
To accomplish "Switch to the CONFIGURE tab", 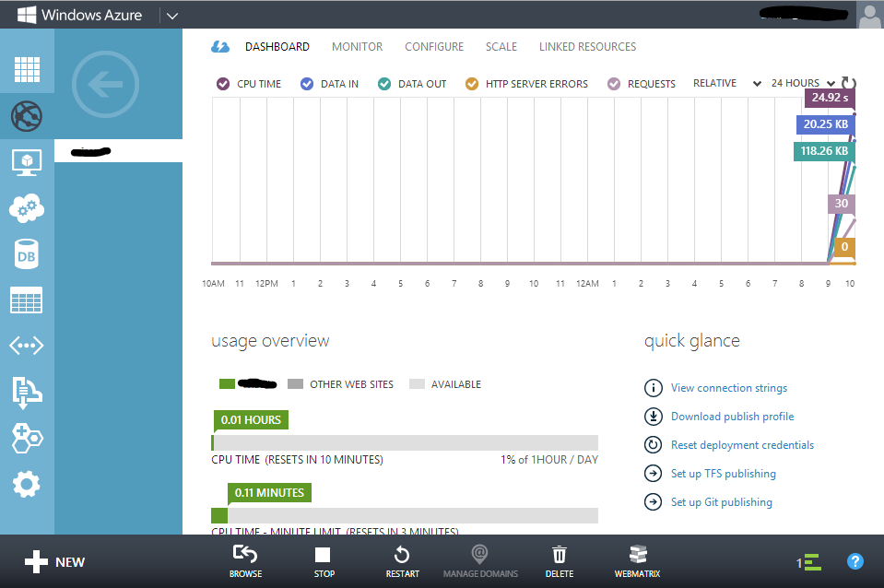I will pyautogui.click(x=434, y=47).
